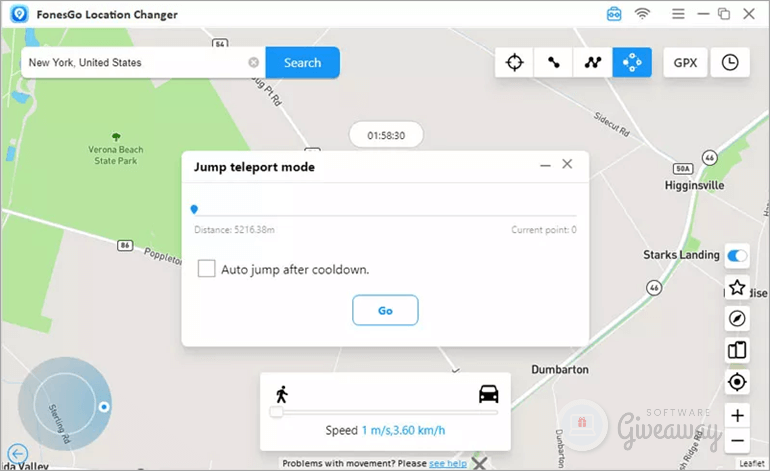
Task: Zoom in the map with plus
Action: coord(737,416)
